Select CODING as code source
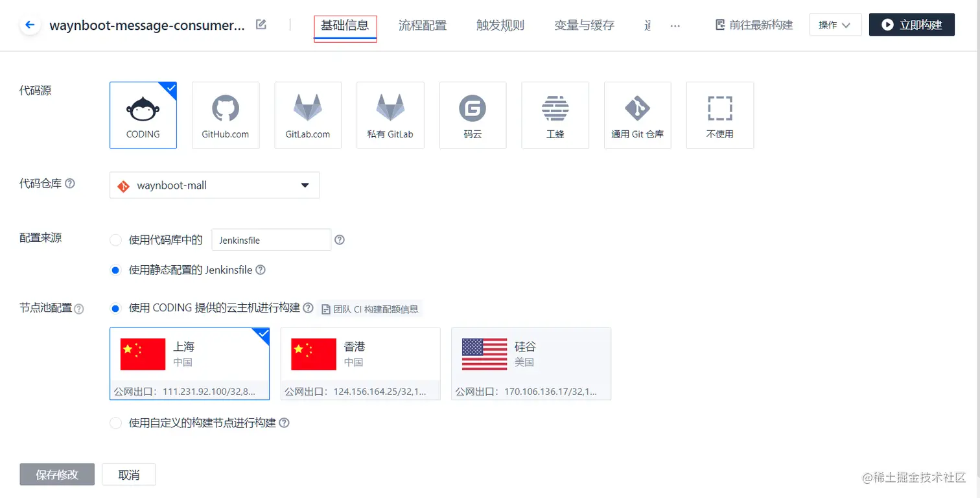Viewport: 980px width, 498px height. tap(143, 115)
